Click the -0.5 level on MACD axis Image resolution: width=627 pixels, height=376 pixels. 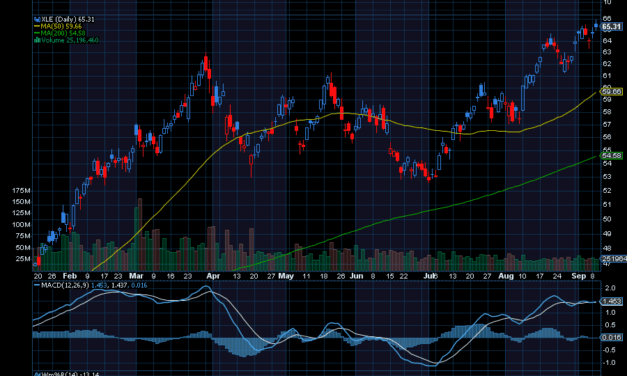click(x=609, y=350)
